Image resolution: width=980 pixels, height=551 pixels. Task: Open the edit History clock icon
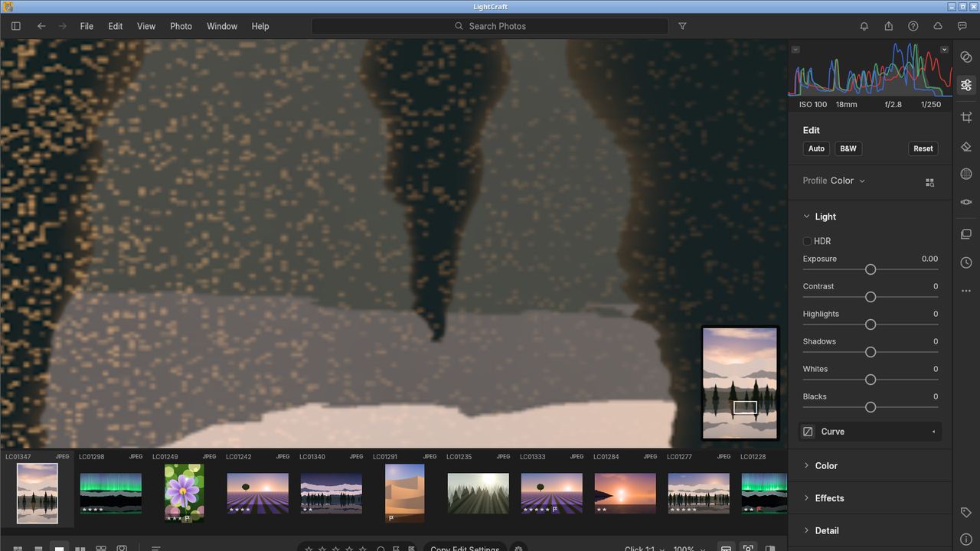(x=966, y=262)
